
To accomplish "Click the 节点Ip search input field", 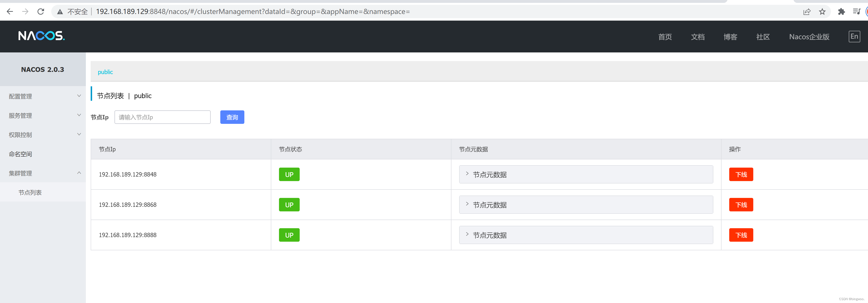I will pos(162,117).
